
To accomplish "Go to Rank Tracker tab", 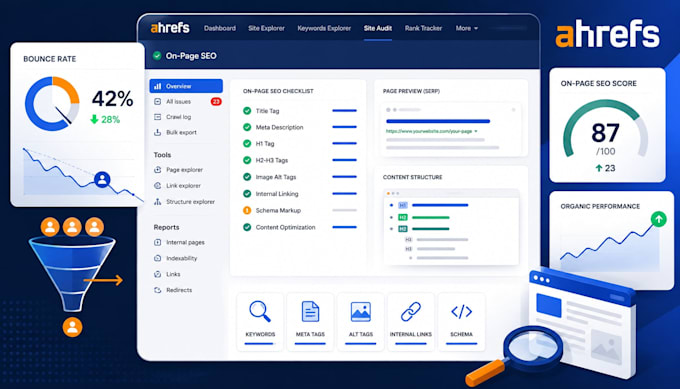I will [423, 28].
